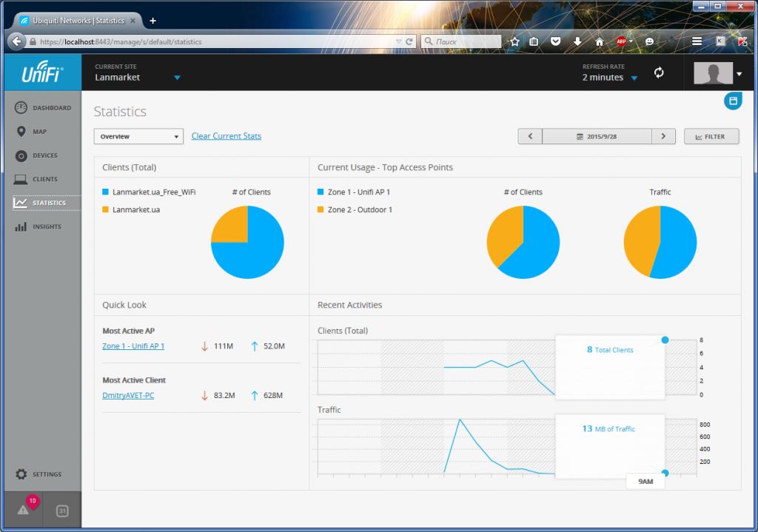The width and height of the screenshot is (758, 532).
Task: Open the alerts icon with badge 10
Action: point(24,510)
